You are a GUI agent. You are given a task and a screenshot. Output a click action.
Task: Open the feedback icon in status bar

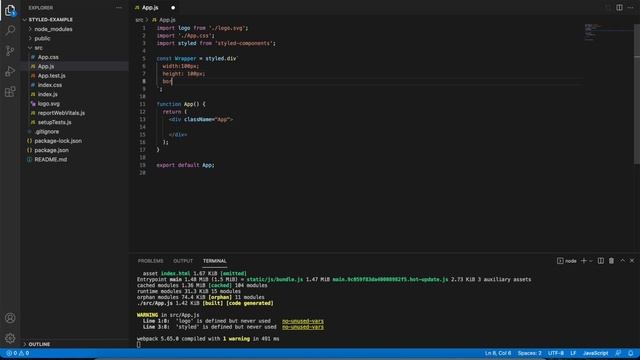pos(618,353)
